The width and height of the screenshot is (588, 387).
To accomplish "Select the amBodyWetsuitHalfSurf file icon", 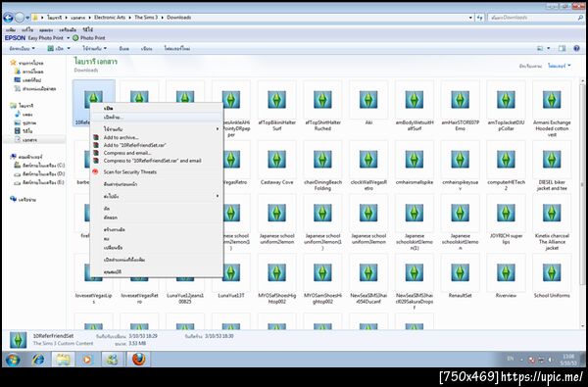I will click(414, 100).
